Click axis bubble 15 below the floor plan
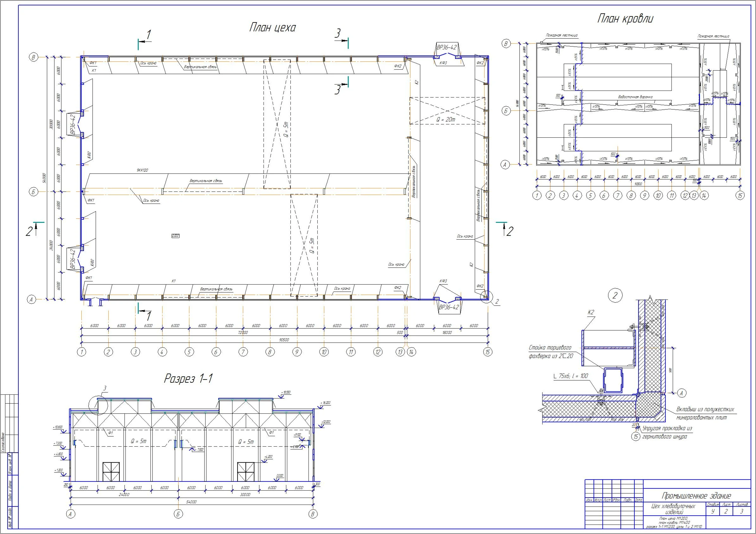Viewport: 756px width, 534px height. tap(488, 352)
